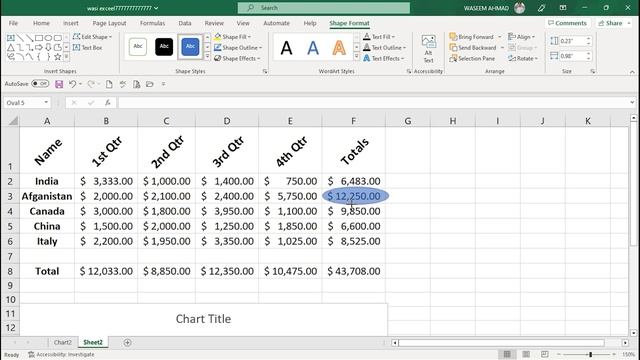Open Text Effects dropdown
The height and width of the screenshot is (360, 640).
[383, 58]
